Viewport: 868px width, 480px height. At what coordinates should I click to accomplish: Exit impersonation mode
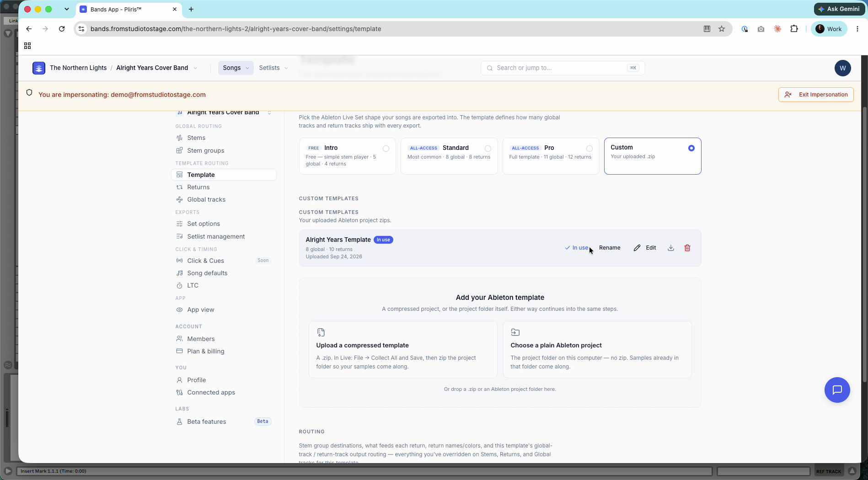816,95
